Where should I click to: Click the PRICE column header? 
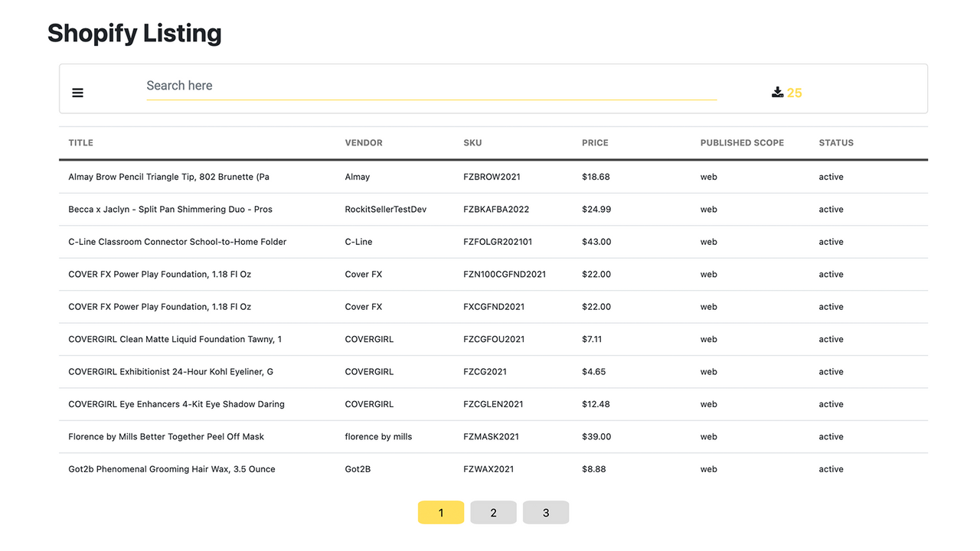[x=595, y=143]
